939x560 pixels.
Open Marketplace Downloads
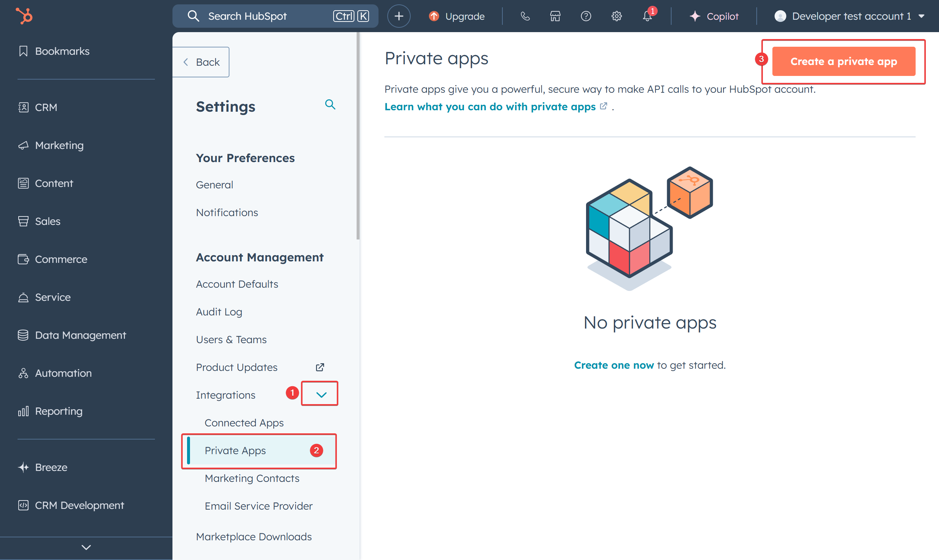click(x=254, y=537)
